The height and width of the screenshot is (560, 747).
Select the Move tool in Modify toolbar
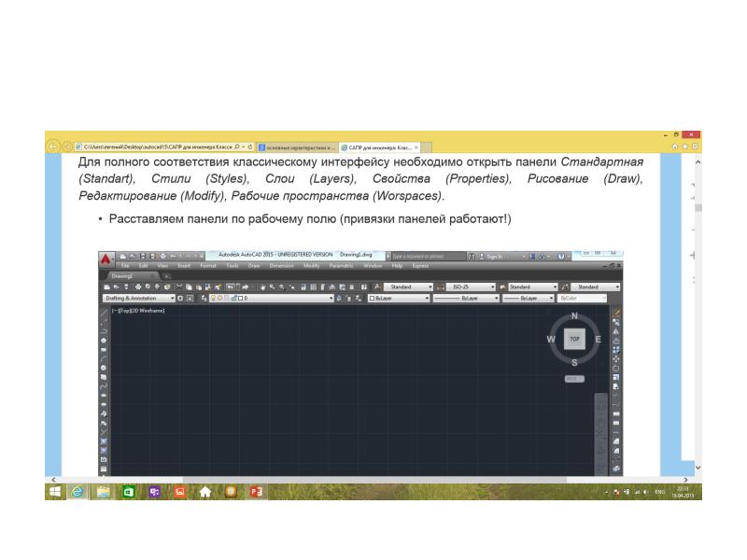tap(616, 358)
